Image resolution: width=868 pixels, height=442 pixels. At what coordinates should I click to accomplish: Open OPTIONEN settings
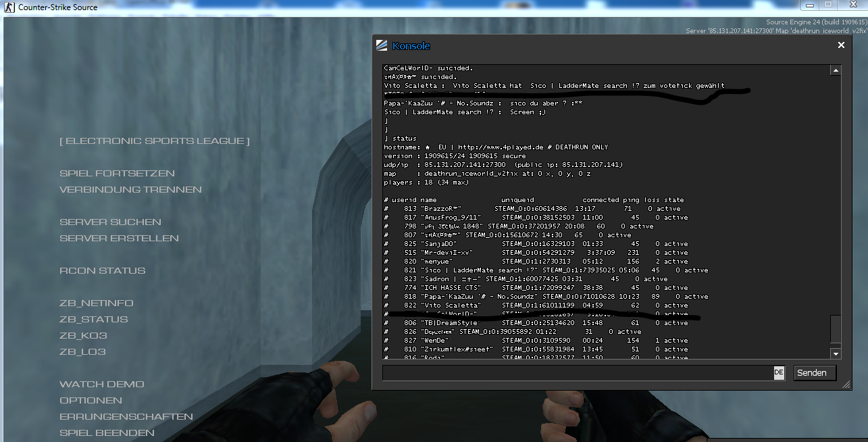(91, 401)
